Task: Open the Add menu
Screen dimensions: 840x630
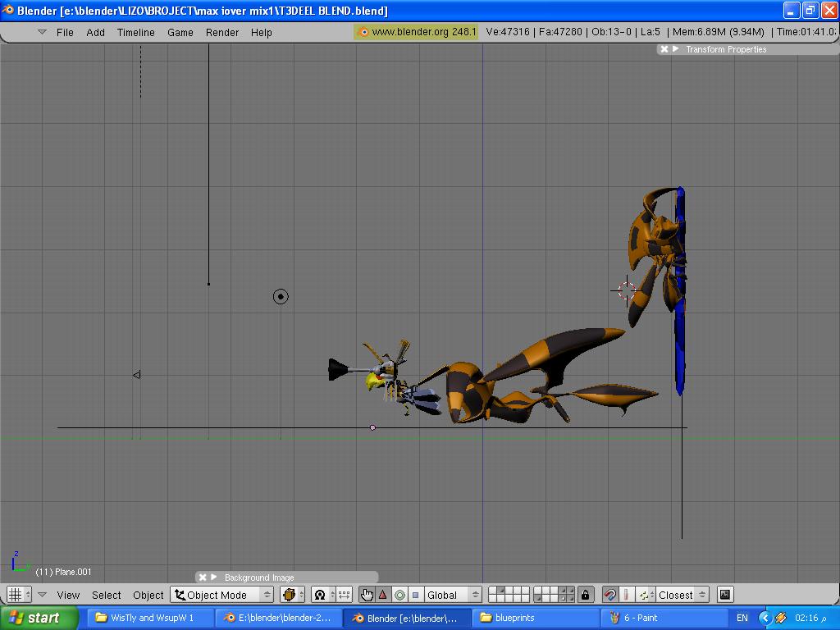Action: pos(95,32)
